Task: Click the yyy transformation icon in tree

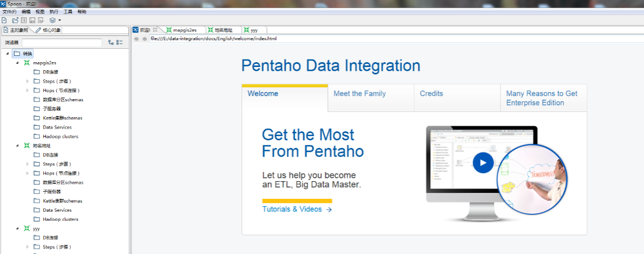Action: (27, 228)
